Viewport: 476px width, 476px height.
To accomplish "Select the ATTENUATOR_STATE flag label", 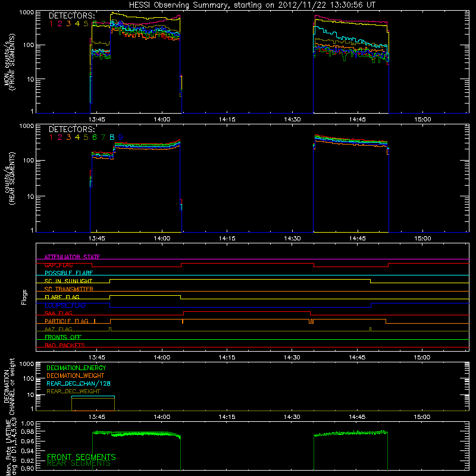I will (x=72, y=257).
